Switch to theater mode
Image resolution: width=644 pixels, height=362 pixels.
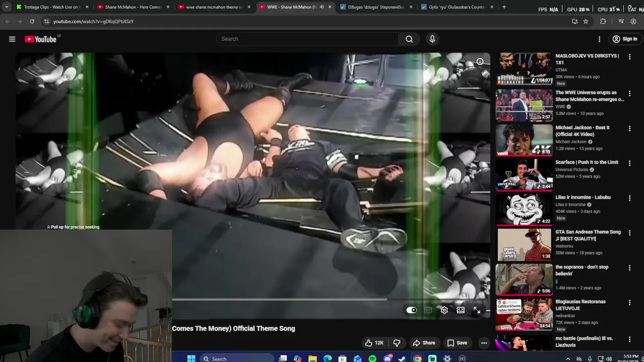(460, 310)
